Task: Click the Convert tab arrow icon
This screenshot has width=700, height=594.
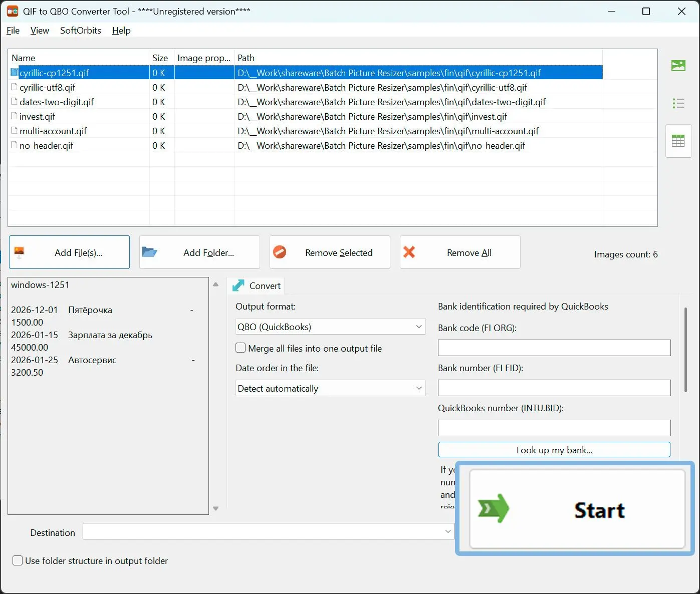Action: tap(239, 285)
